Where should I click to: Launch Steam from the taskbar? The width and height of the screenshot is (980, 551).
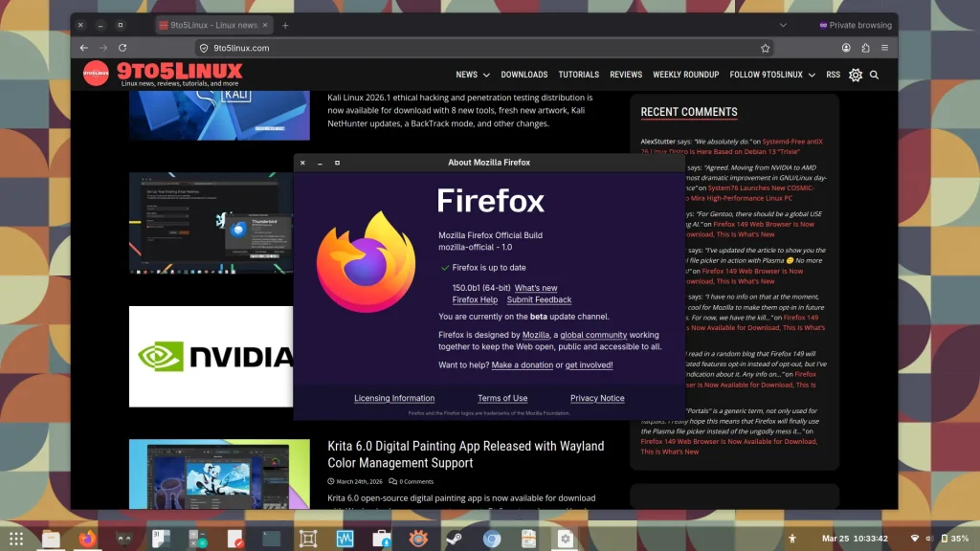(455, 538)
